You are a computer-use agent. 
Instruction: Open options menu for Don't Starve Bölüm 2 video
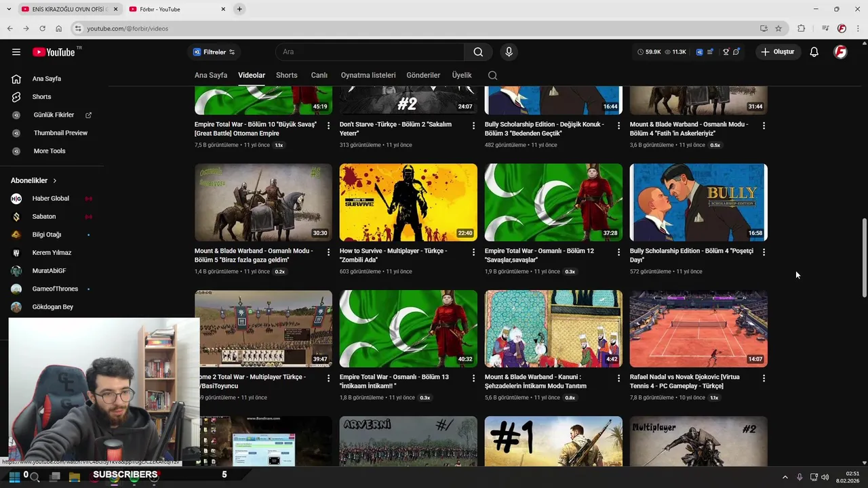(x=473, y=125)
